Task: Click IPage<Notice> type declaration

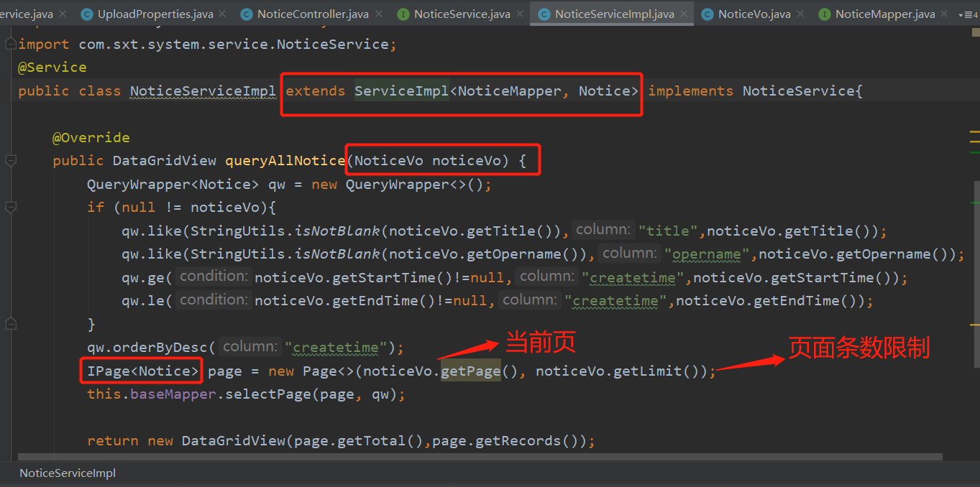Action: point(142,371)
